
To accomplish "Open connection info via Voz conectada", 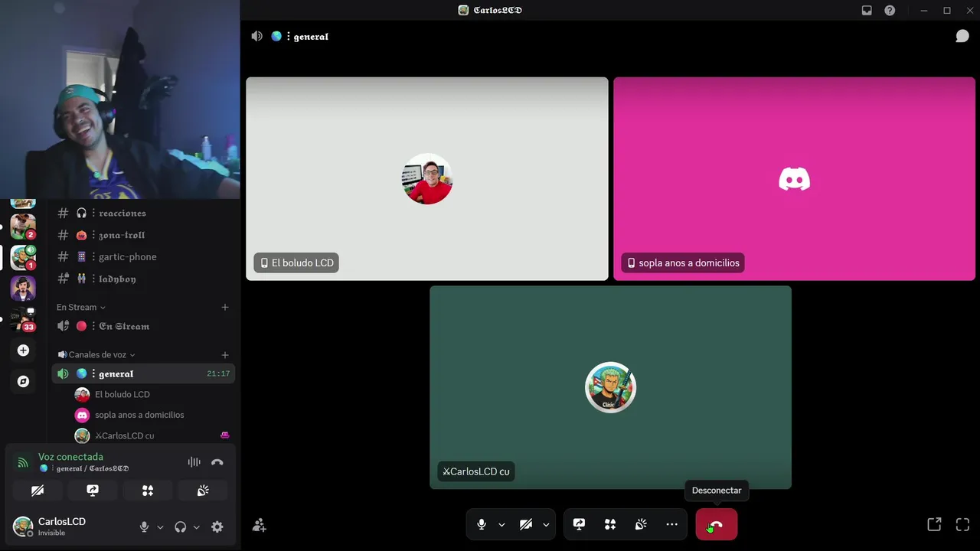I will coord(70,457).
